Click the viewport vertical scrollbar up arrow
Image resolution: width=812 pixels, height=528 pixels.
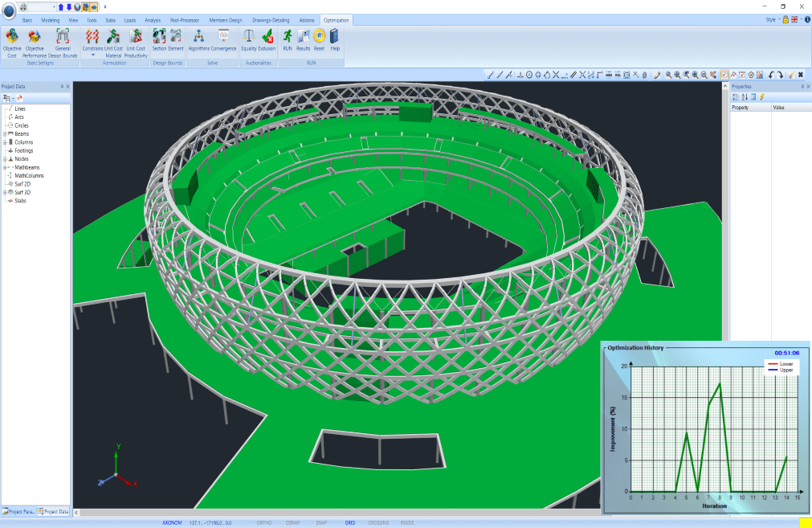point(725,86)
